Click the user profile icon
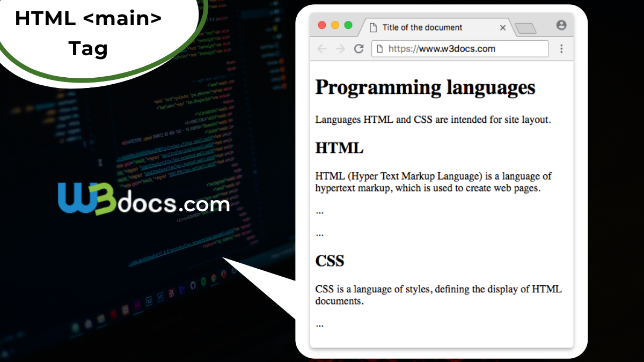644x362 pixels. pyautogui.click(x=561, y=25)
